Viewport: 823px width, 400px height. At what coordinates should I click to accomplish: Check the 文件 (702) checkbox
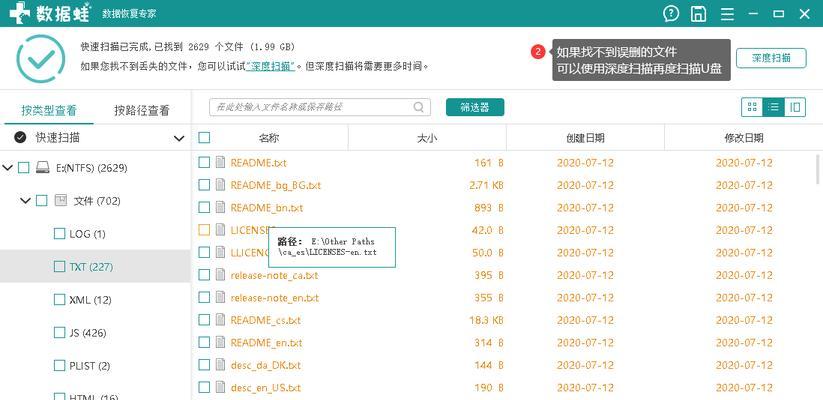coord(42,201)
